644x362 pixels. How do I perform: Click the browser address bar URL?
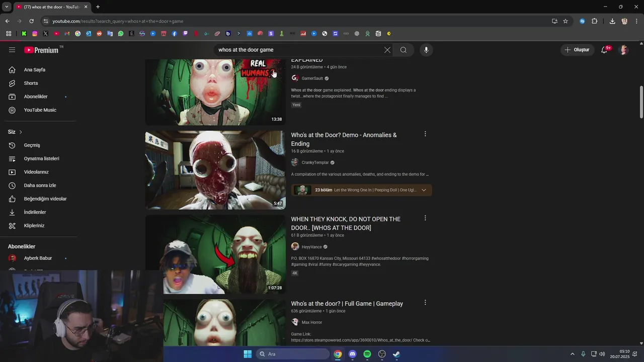(x=118, y=21)
